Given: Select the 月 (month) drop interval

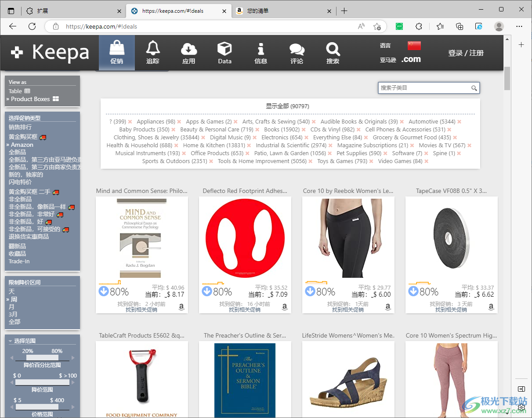Looking at the screenshot, I should (12, 306).
